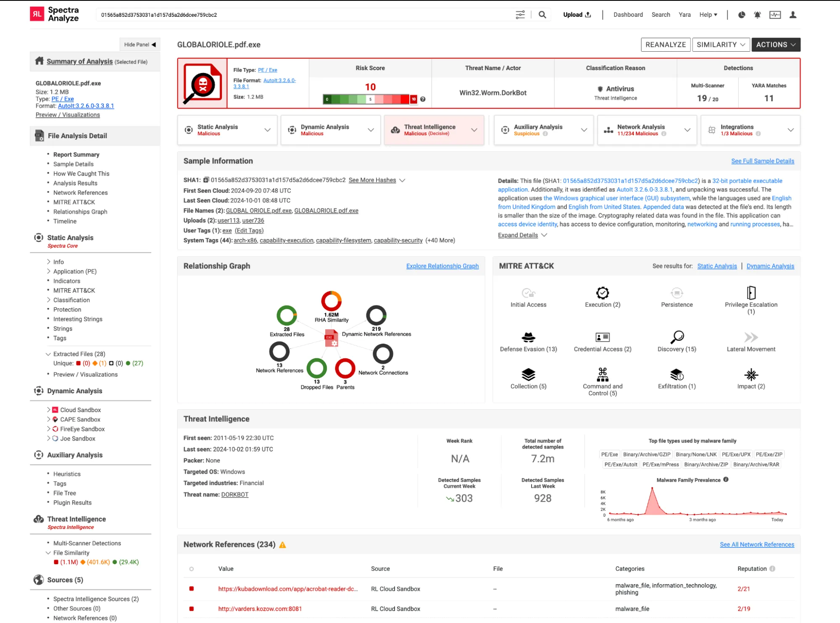Open Yara menu item

(685, 15)
